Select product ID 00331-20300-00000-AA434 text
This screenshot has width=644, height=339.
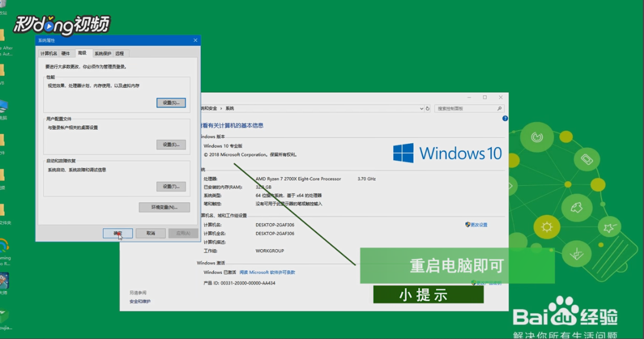pyautogui.click(x=247, y=283)
